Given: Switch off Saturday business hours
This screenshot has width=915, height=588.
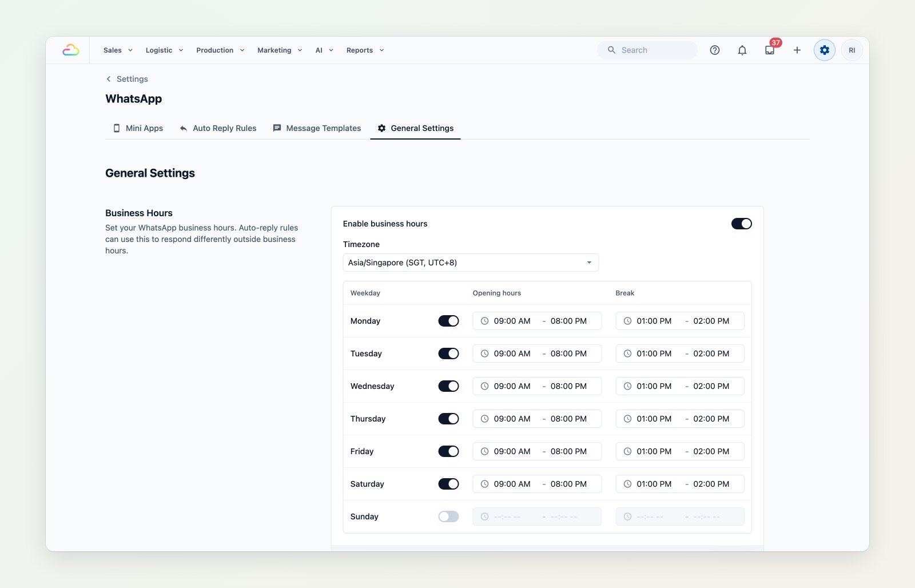Looking at the screenshot, I should (449, 484).
